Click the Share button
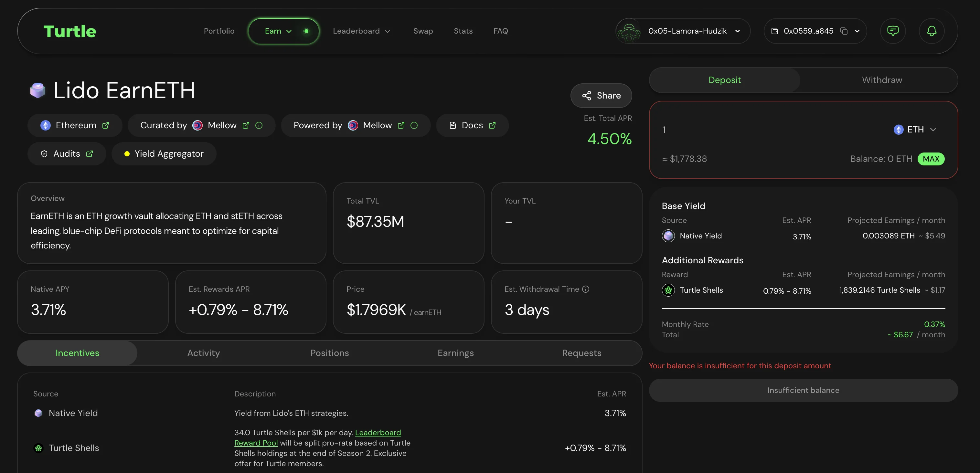Screen dimensions: 980x473 tap(601, 96)
